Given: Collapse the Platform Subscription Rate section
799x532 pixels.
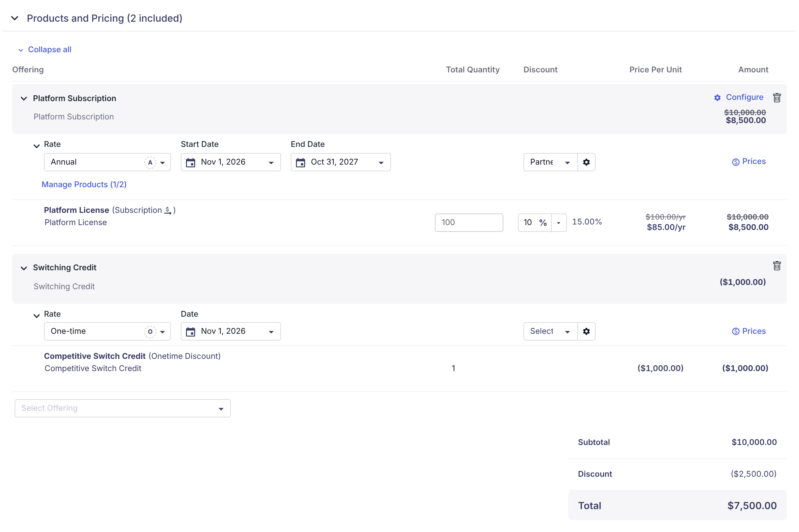Looking at the screenshot, I should [37, 146].
